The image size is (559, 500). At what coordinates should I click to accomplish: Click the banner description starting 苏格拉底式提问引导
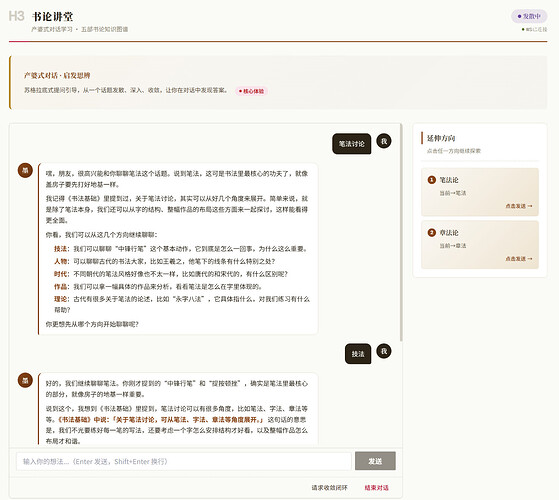click(x=126, y=91)
